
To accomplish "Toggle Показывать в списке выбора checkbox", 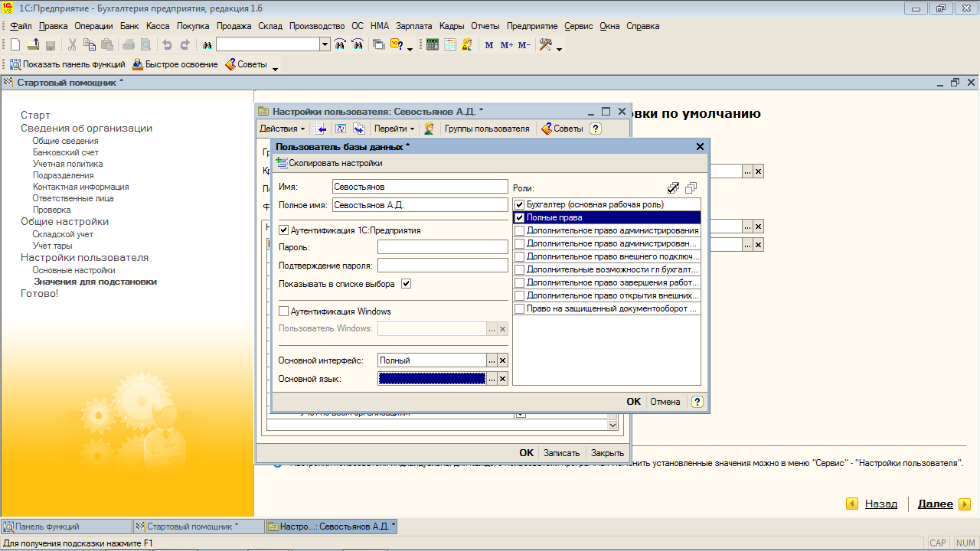I will pyautogui.click(x=407, y=284).
